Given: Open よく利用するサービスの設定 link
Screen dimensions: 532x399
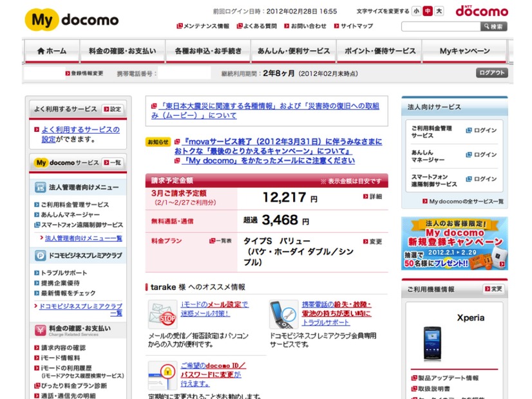Looking at the screenshot, I should coord(81,135).
